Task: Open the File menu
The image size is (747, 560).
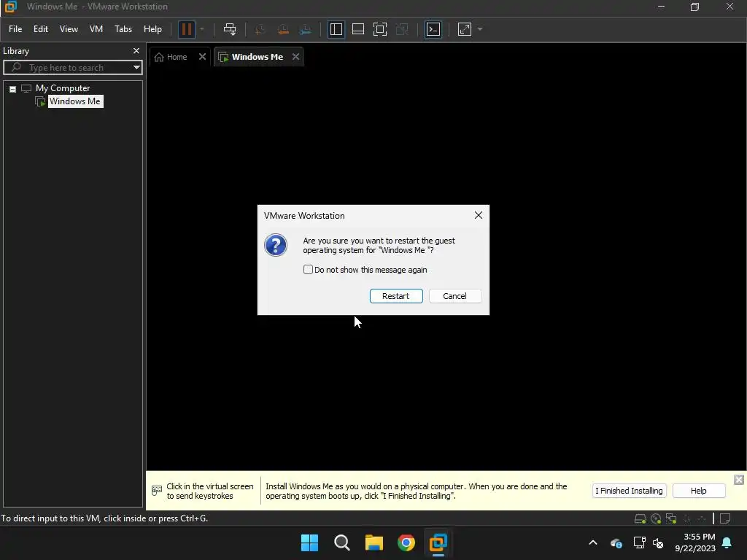Action: [x=15, y=29]
